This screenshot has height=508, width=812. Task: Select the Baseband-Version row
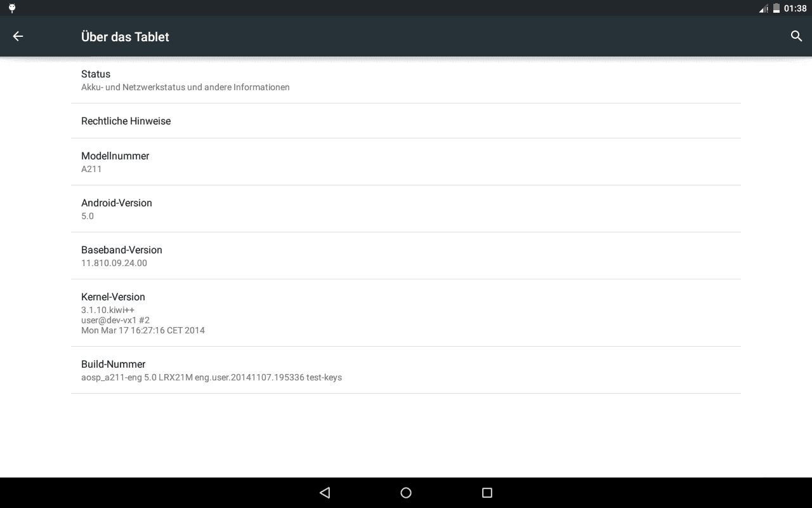[406, 256]
